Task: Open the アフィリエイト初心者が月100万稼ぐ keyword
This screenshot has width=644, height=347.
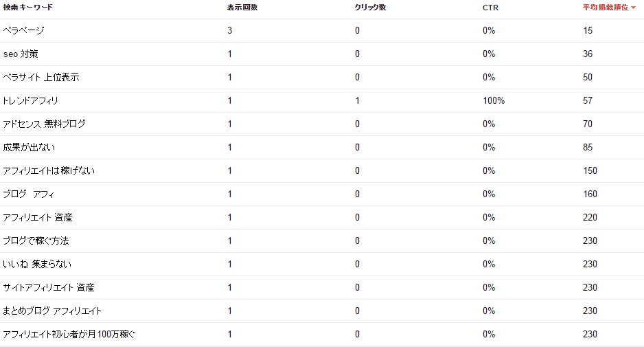Action: (69, 335)
